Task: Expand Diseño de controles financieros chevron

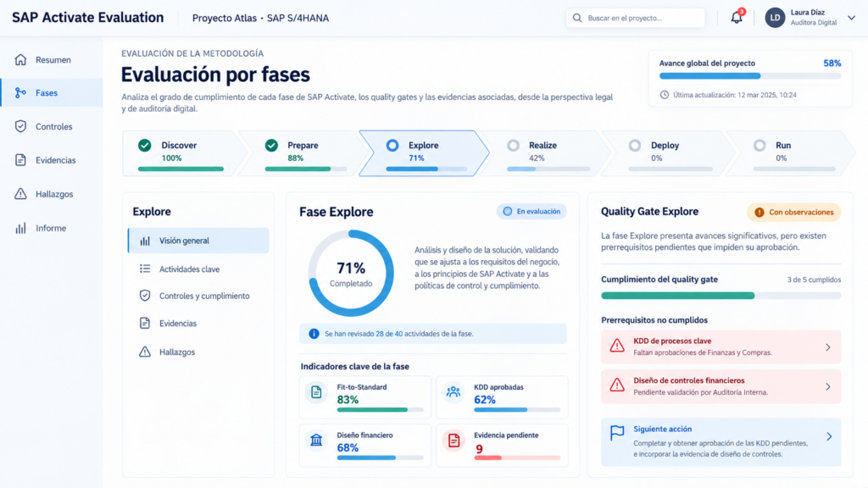Action: tap(828, 386)
